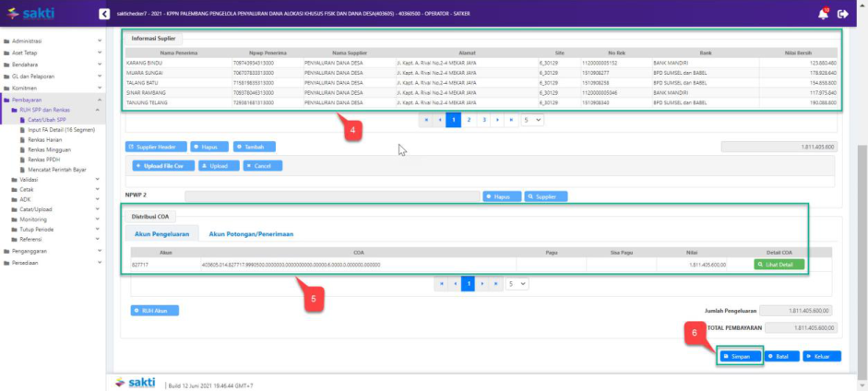Image resolution: width=868 pixels, height=391 pixels.
Task: Select the Akun Pengeluaran tab
Action: click(162, 234)
